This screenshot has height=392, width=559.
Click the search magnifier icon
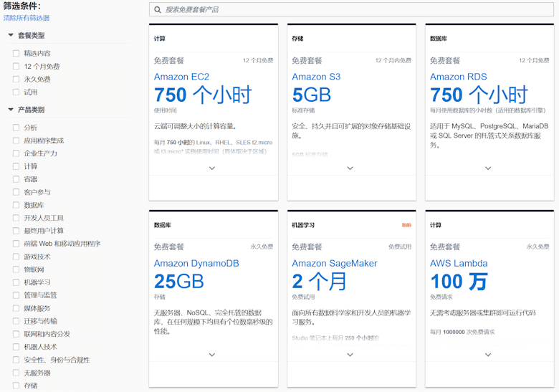[157, 9]
